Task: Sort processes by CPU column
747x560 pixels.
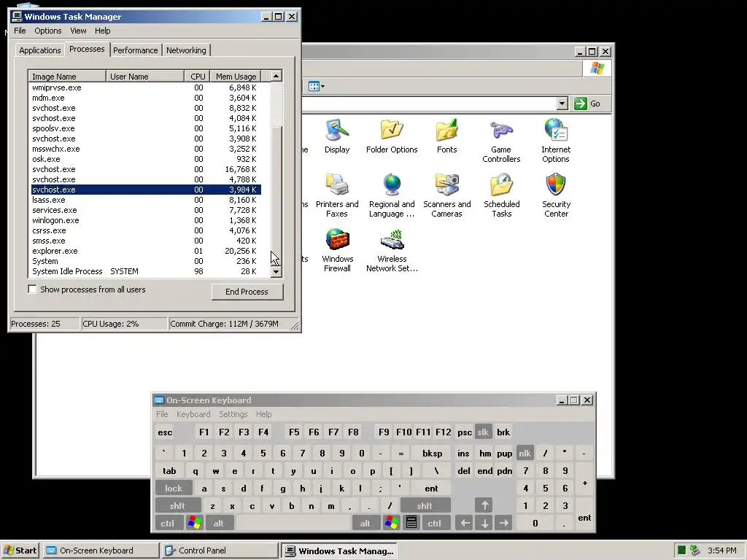Action: pos(197,76)
